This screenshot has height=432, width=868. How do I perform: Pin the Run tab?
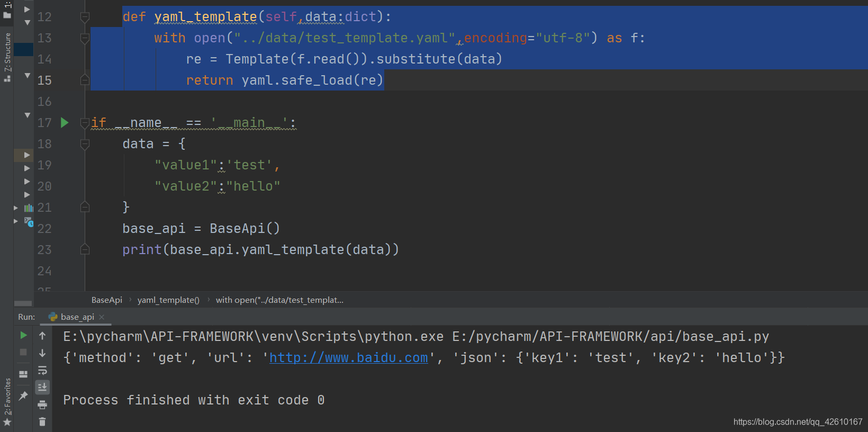pos(23,395)
